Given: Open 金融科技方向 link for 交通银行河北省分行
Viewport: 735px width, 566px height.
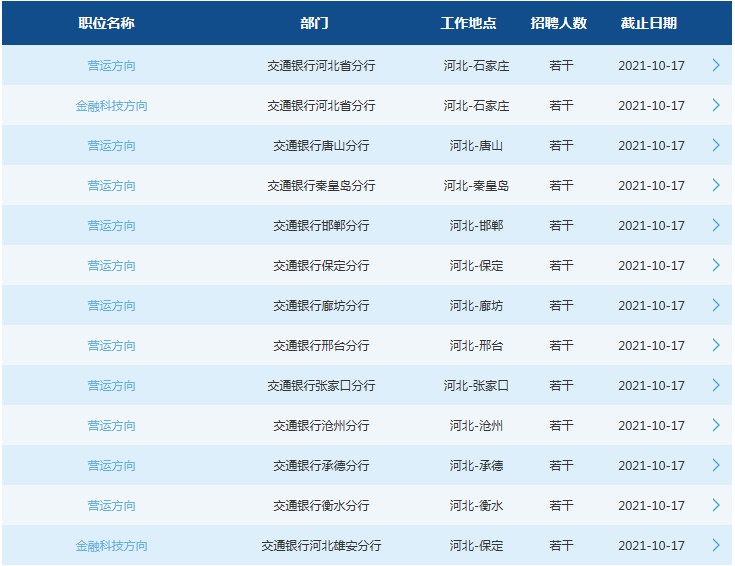Looking at the screenshot, I should pyautogui.click(x=111, y=106).
